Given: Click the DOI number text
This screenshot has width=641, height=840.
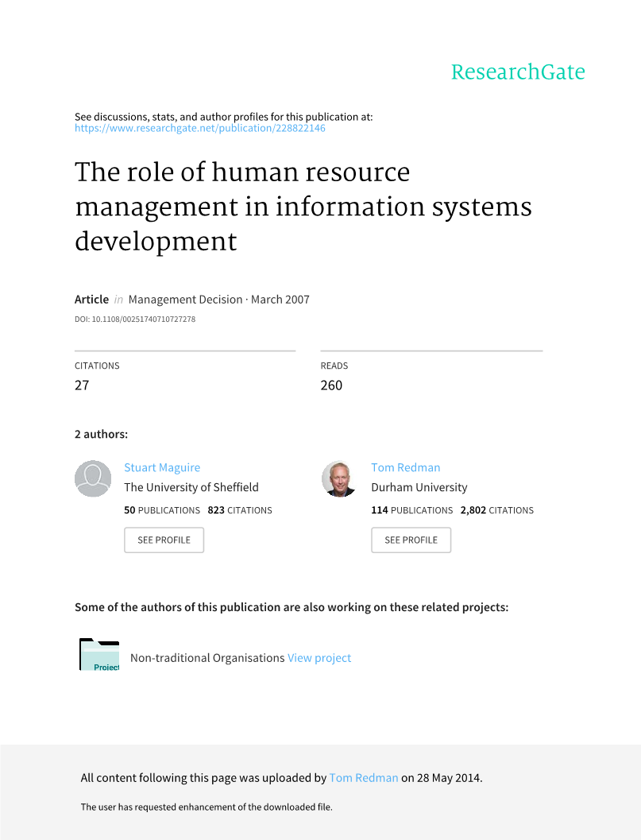Looking at the screenshot, I should pos(135,319).
